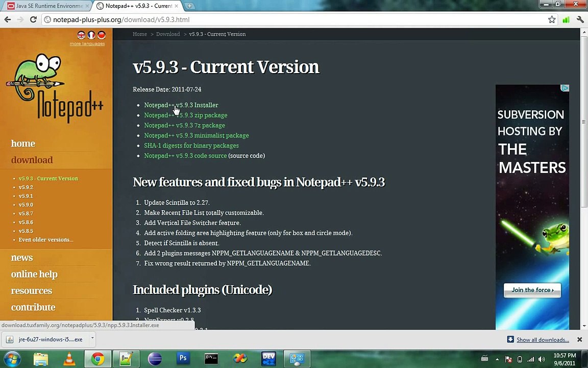Click the browser Back arrow
This screenshot has height=368, width=588.
(8, 19)
